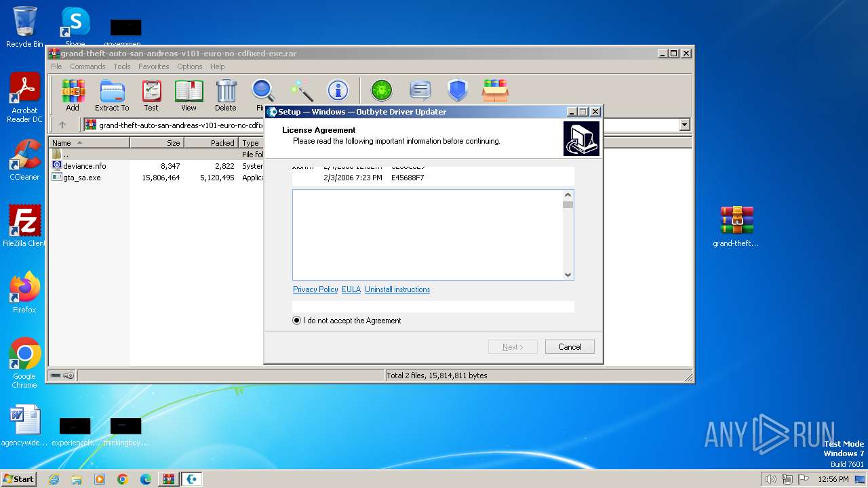This screenshot has width=868, height=488.
Task: Click the Start button
Action: coord(19,479)
